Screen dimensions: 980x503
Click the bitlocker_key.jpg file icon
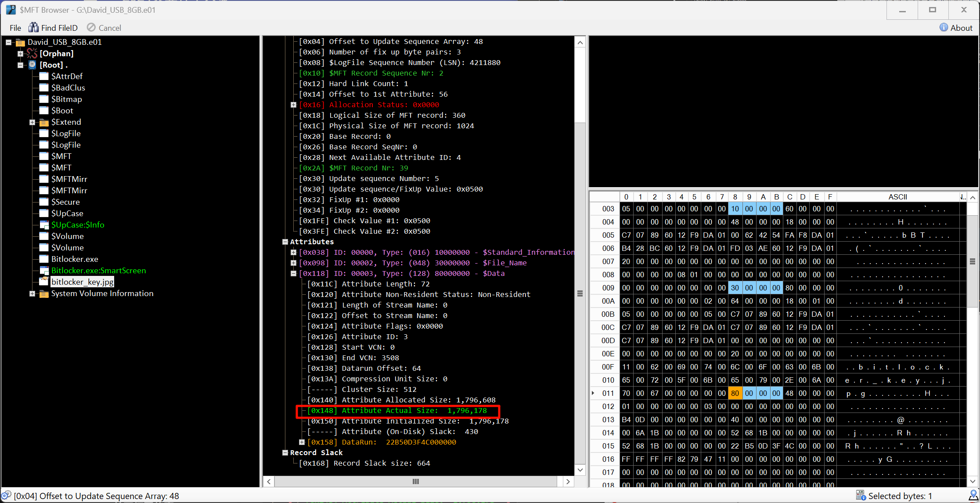point(44,282)
